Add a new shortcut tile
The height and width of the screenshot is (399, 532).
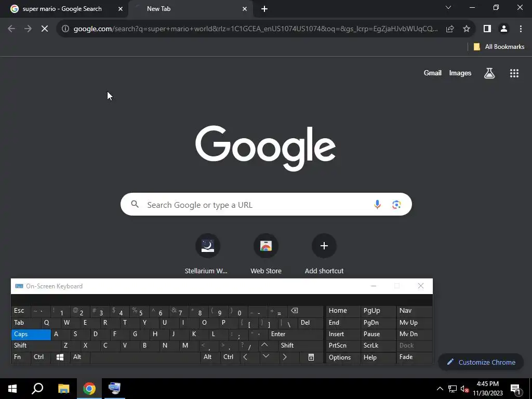click(324, 254)
